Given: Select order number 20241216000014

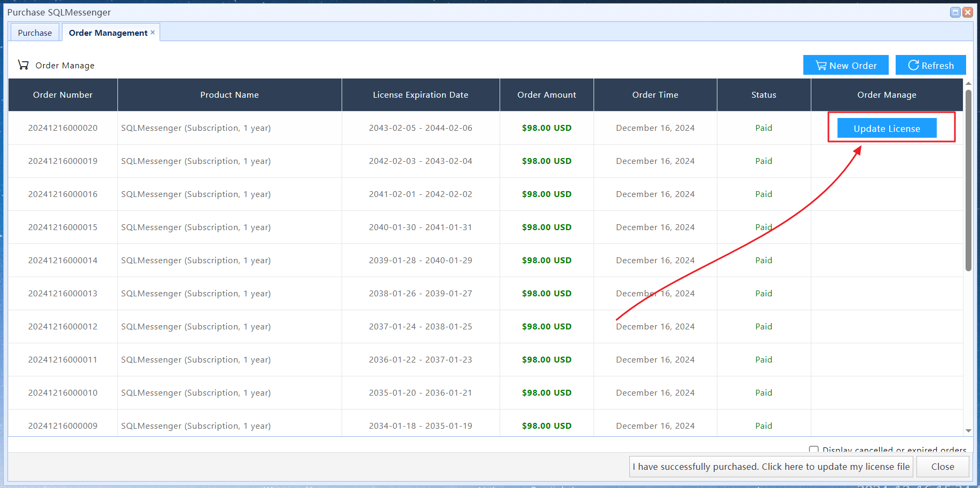Looking at the screenshot, I should click(63, 260).
